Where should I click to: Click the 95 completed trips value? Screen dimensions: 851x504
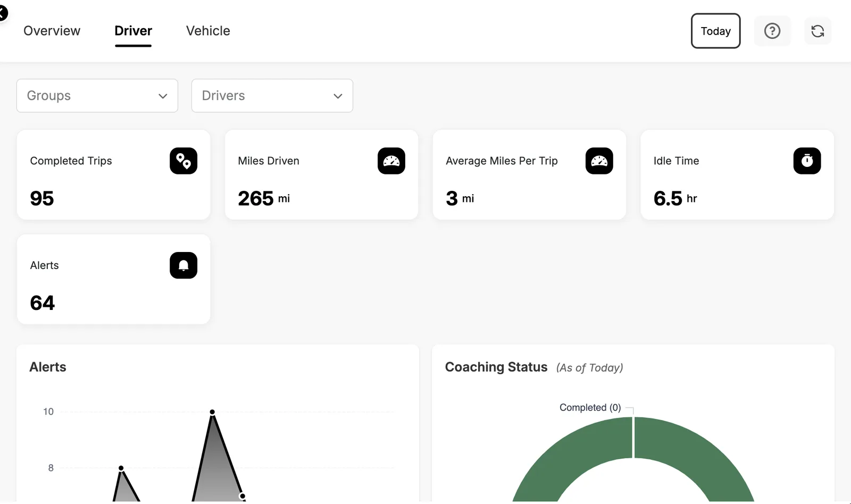[42, 198]
